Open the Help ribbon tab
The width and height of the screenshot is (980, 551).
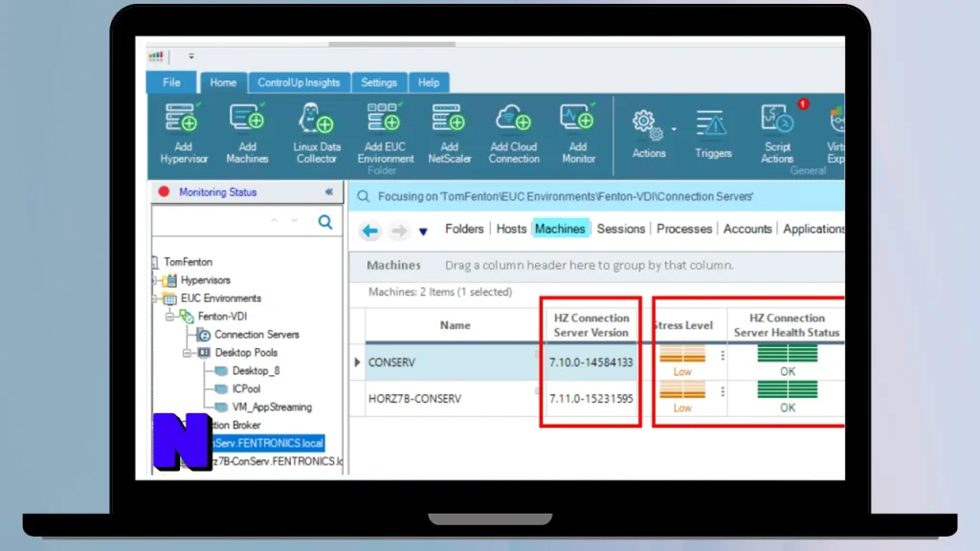[429, 82]
